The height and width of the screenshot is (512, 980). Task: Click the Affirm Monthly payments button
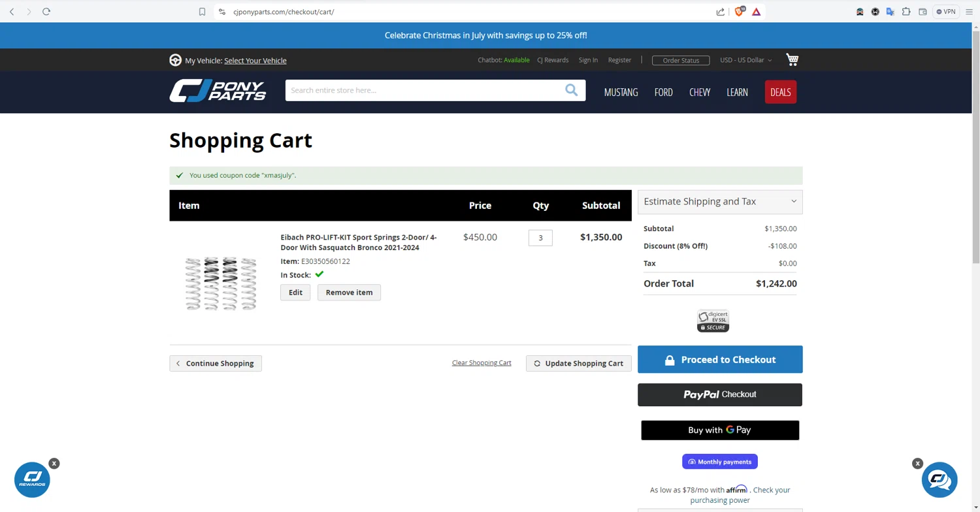[x=720, y=462]
